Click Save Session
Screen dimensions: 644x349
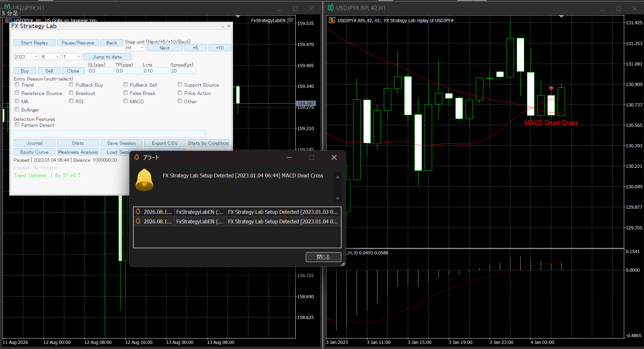click(121, 143)
